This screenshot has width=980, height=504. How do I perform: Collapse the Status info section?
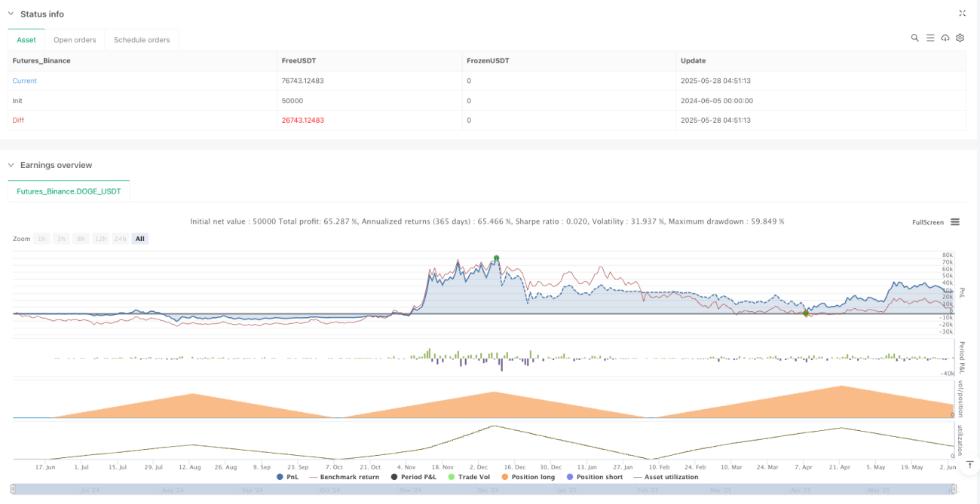click(11, 14)
